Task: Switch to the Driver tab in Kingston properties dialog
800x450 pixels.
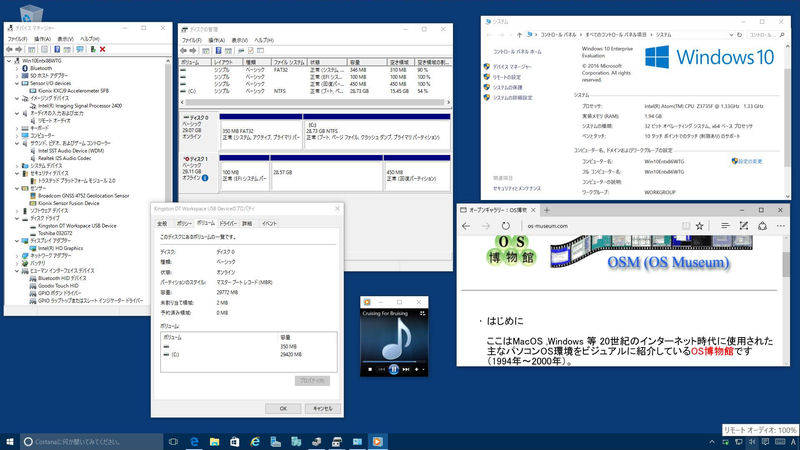Action: pos(228,223)
